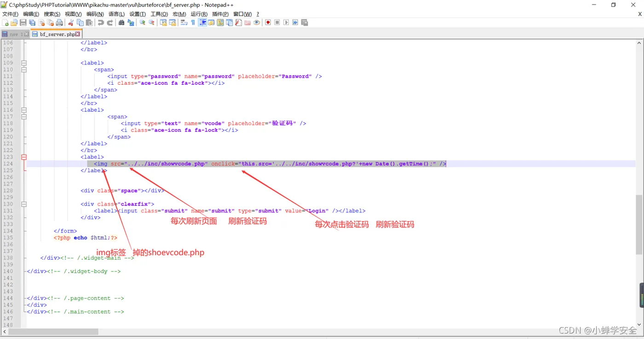
Task: Click the horizontal scrollbar right arrow
Action: [632, 331]
